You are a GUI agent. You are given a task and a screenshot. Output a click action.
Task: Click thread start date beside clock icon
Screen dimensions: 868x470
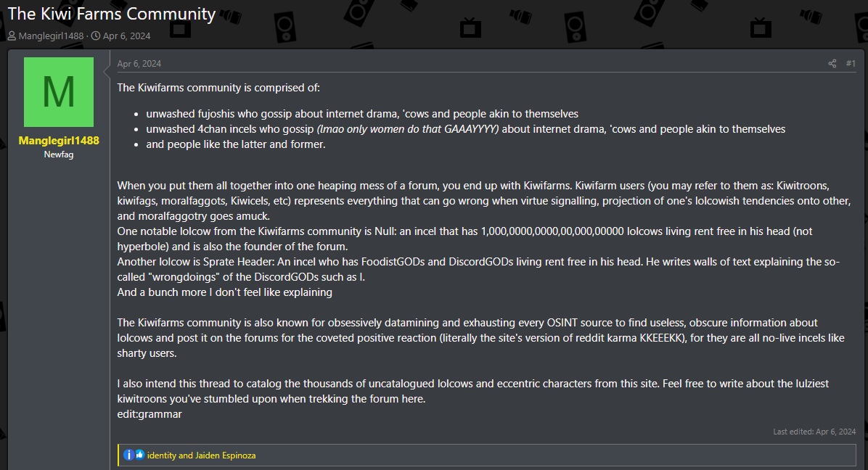click(x=127, y=36)
